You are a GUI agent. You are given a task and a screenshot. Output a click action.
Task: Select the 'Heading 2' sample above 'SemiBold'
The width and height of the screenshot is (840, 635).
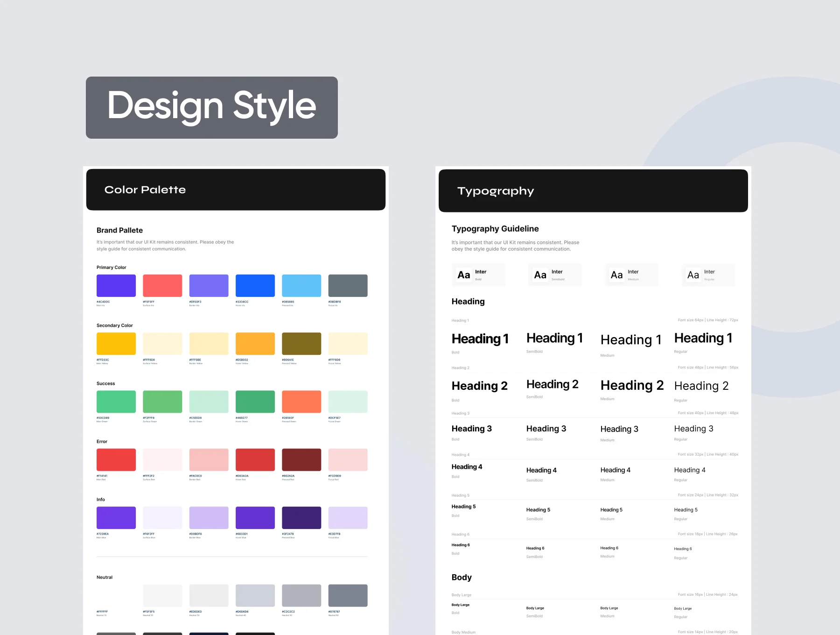click(x=553, y=384)
